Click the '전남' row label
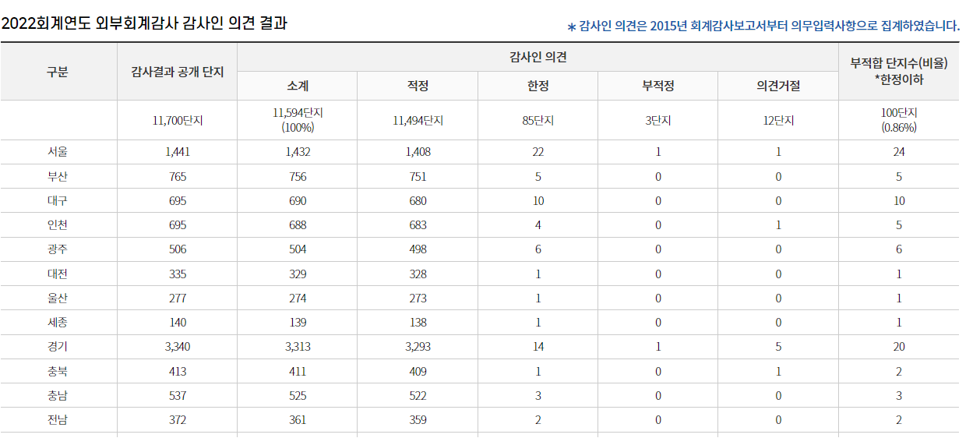980x438 pixels. coord(58,420)
